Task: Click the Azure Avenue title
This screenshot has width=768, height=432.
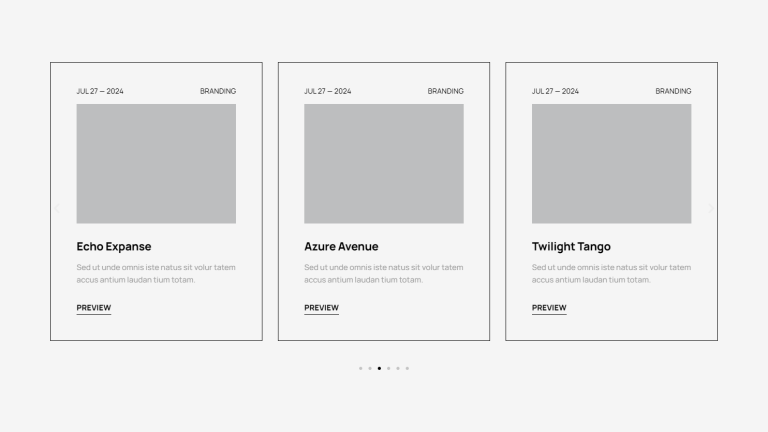Action: 341,246
